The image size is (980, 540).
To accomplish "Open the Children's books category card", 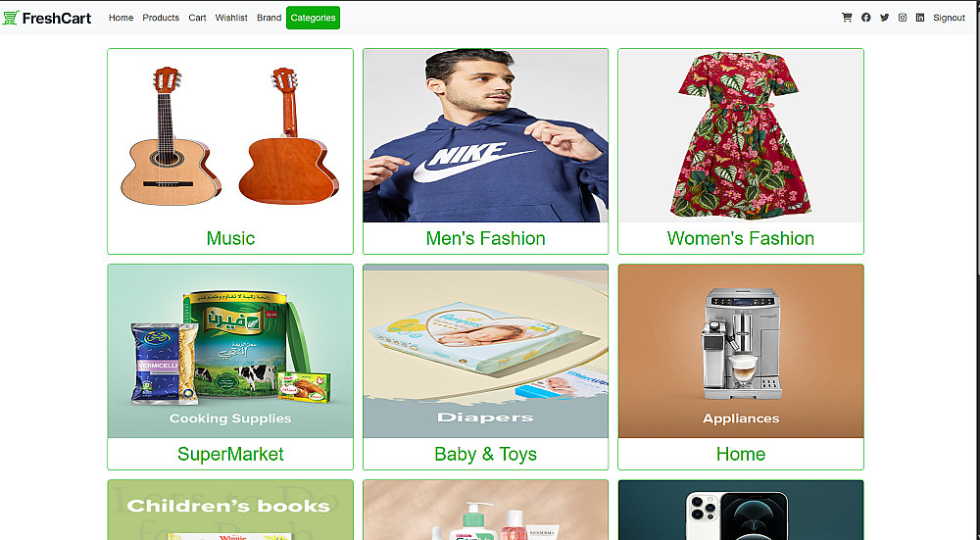I will [x=230, y=510].
